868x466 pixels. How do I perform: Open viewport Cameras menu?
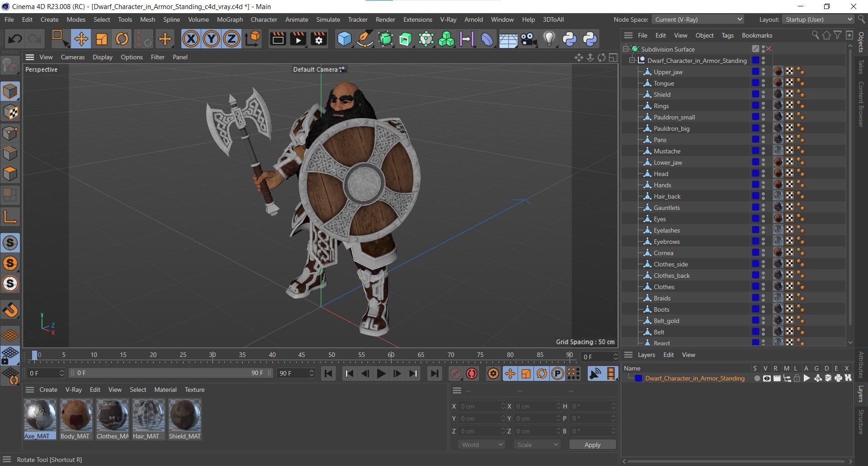click(x=73, y=57)
